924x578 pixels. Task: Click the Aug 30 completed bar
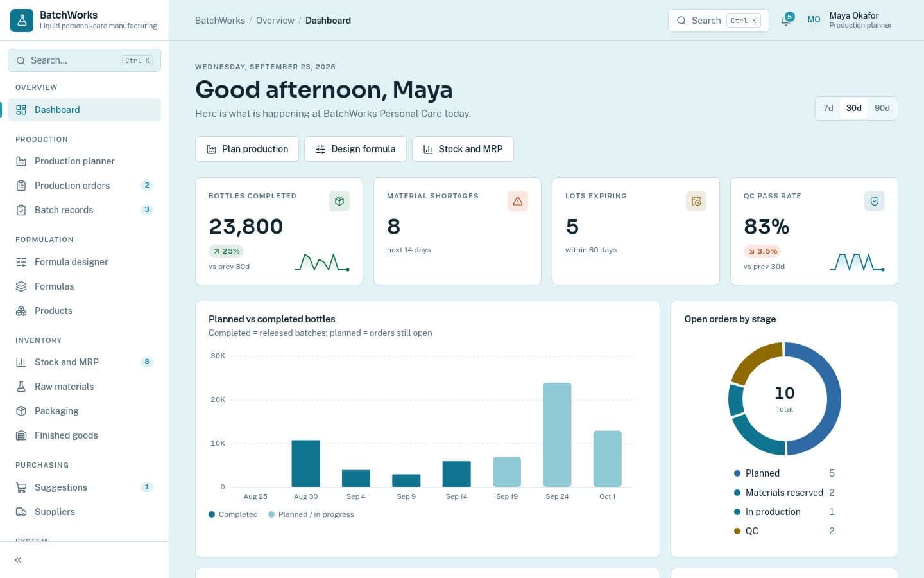305,464
